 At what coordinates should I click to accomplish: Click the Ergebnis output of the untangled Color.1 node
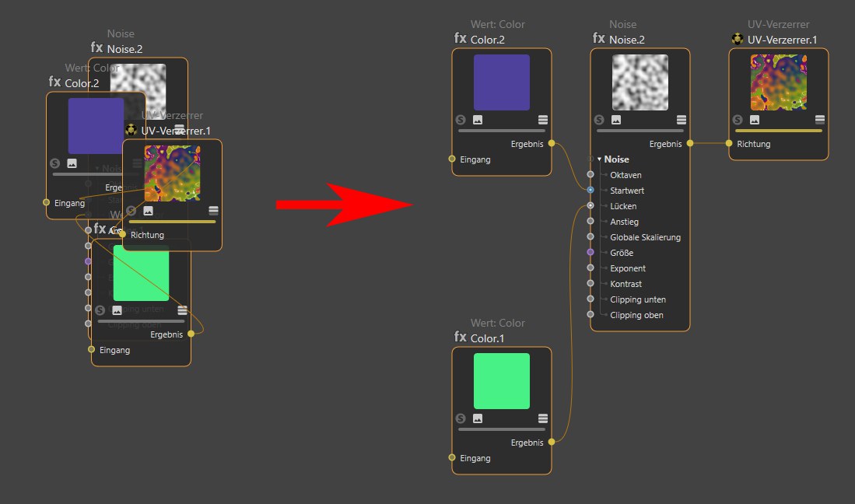(551, 442)
